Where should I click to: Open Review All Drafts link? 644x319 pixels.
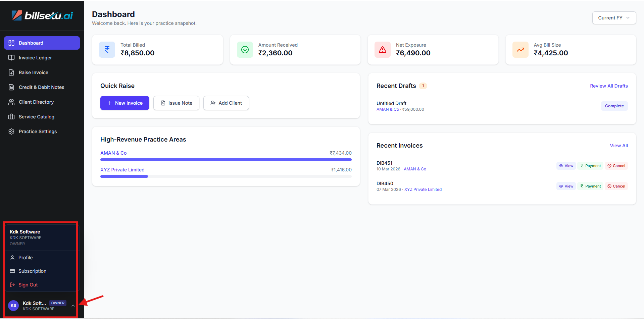[x=609, y=86]
